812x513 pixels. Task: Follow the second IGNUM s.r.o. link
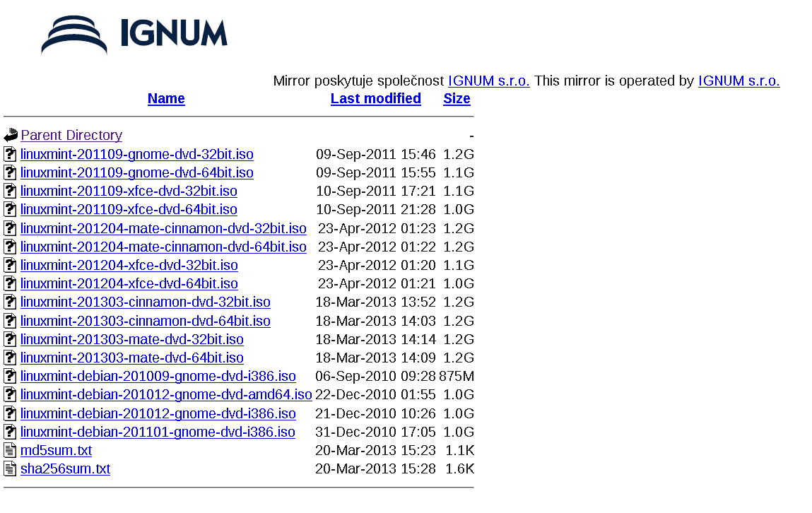(x=739, y=81)
